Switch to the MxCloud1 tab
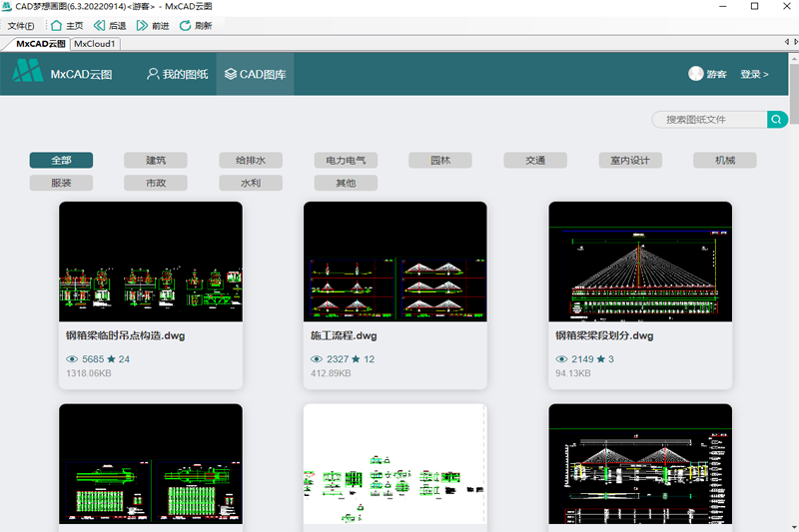This screenshot has height=532, width=799. pos(96,44)
